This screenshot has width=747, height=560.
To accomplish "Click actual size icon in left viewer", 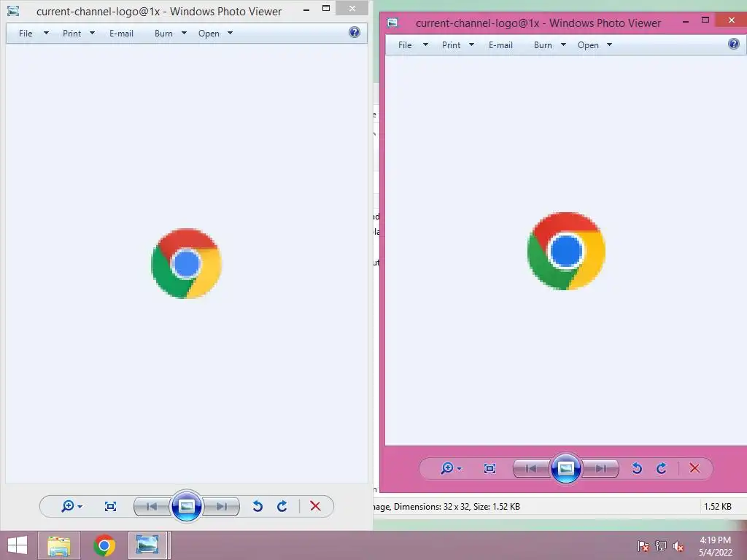I will (x=111, y=506).
